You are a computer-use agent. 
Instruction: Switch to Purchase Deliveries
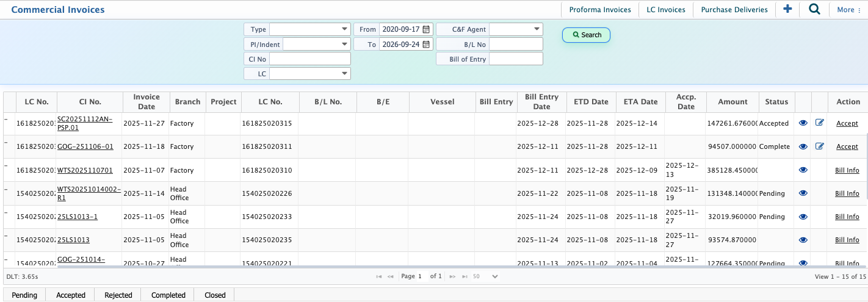(734, 10)
